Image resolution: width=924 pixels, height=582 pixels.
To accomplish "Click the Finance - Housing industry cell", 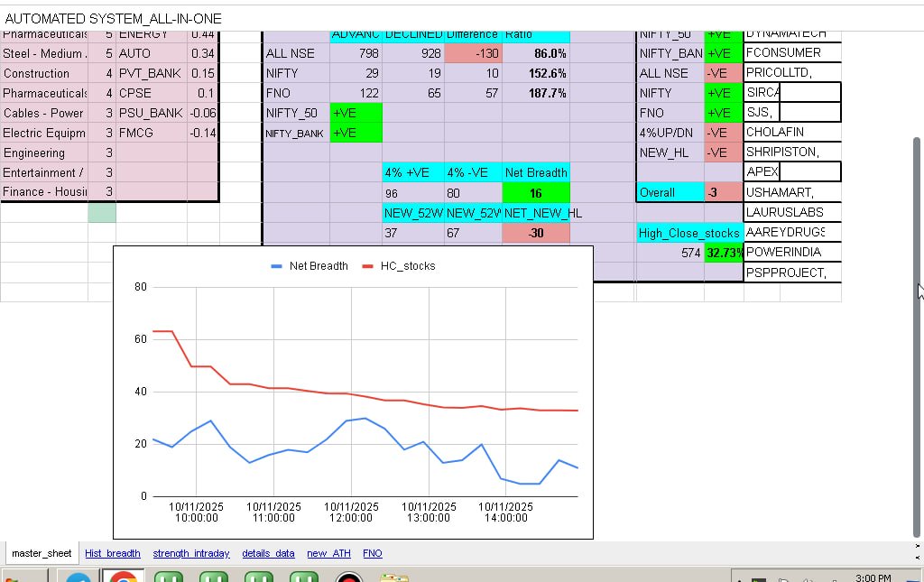I will click(x=44, y=191).
